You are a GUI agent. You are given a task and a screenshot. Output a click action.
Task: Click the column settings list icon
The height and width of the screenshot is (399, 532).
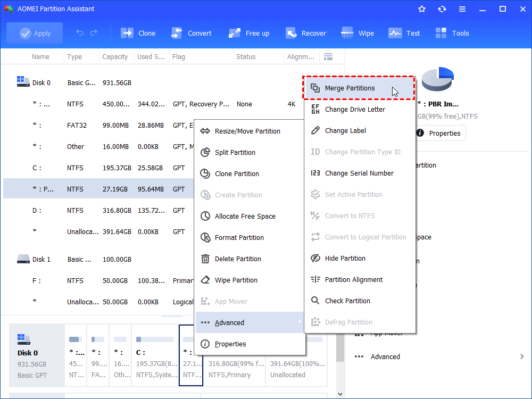pos(328,57)
